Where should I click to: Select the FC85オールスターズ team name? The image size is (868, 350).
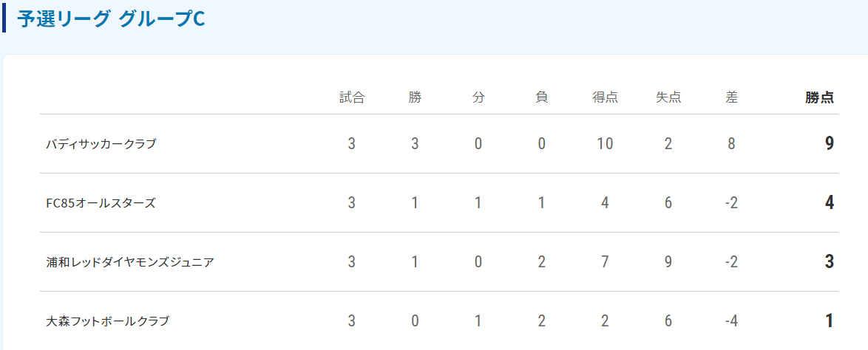coord(101,203)
